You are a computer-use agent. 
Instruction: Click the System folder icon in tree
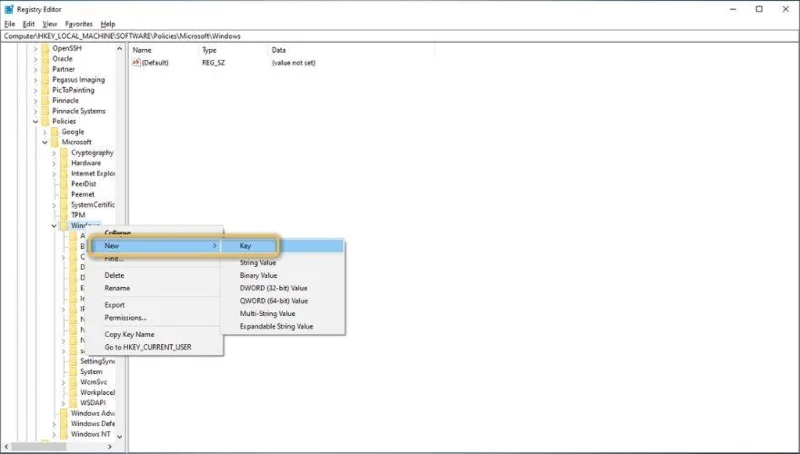[x=73, y=372]
